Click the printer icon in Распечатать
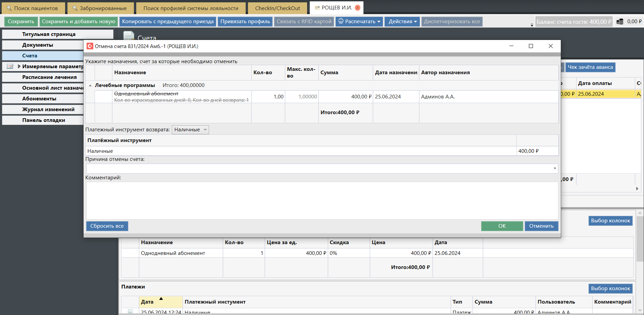644x315 pixels. (x=341, y=21)
